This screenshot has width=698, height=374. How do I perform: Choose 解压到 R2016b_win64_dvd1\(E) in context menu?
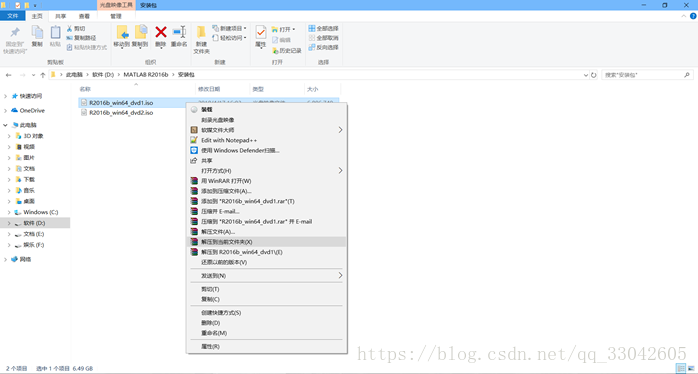click(266, 252)
